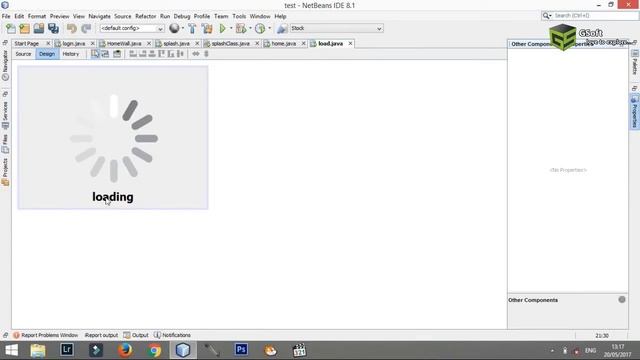Click the Open Project toolbar icon
This screenshot has height=360, width=640.
(39, 29)
